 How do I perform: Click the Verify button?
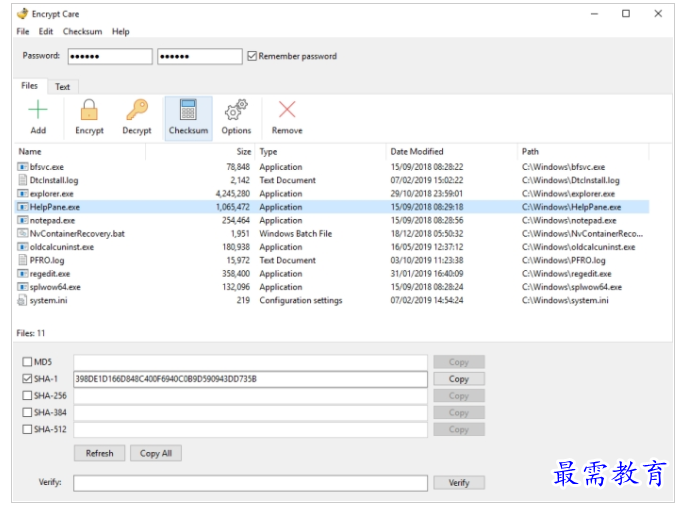click(x=459, y=483)
